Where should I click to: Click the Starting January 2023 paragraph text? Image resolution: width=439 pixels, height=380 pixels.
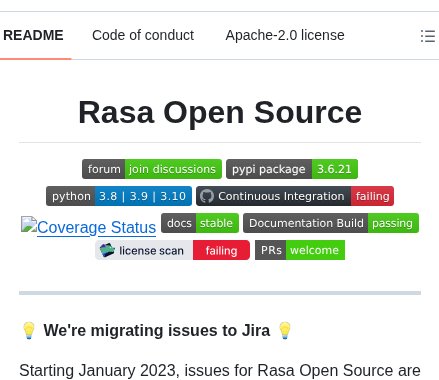[x=220, y=371]
